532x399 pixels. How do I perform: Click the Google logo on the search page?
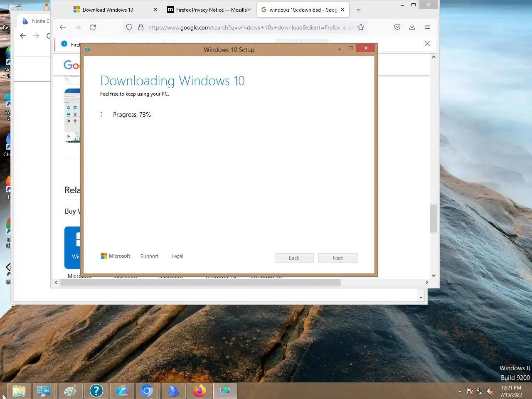click(x=71, y=65)
